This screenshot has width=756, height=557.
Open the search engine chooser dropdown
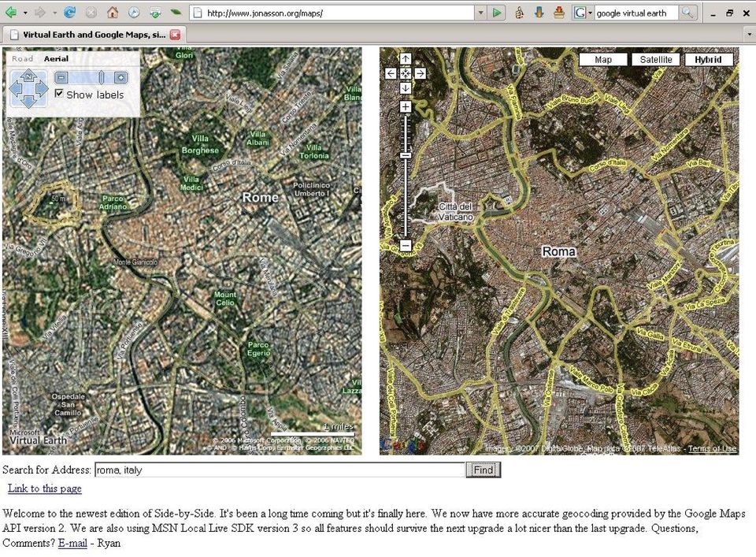click(x=590, y=13)
